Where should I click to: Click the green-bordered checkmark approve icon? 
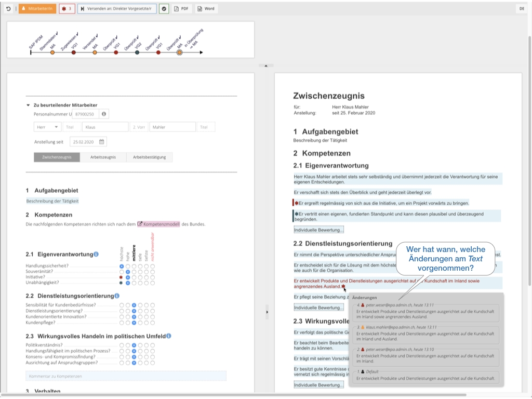(x=164, y=9)
